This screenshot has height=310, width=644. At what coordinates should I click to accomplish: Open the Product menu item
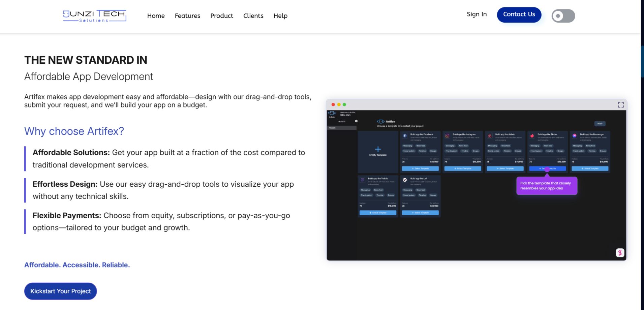click(x=222, y=16)
